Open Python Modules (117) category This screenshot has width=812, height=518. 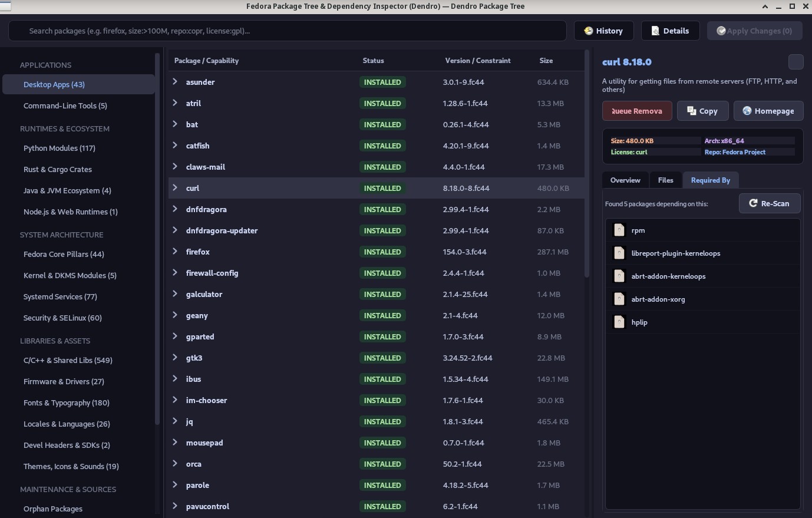tap(78, 148)
